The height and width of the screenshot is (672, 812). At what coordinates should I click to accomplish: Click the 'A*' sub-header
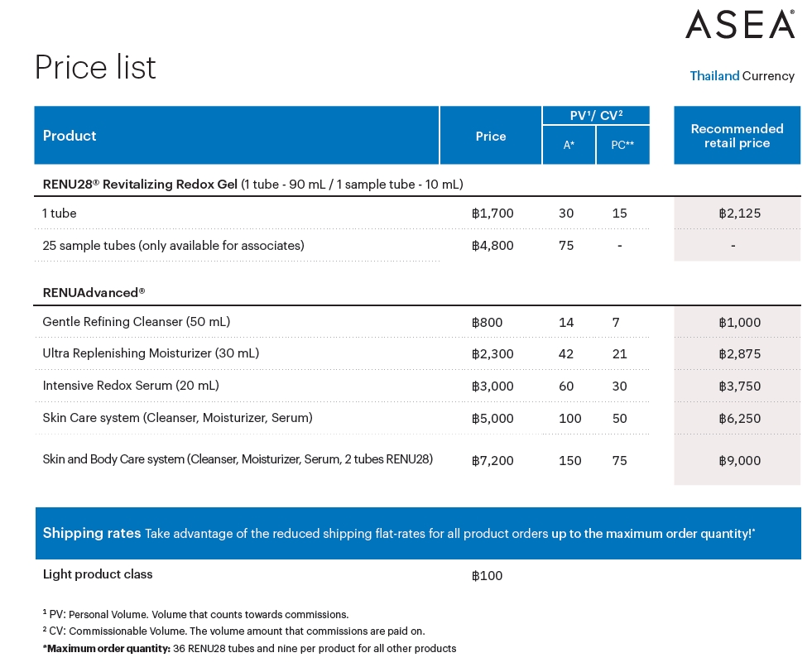pos(569,146)
